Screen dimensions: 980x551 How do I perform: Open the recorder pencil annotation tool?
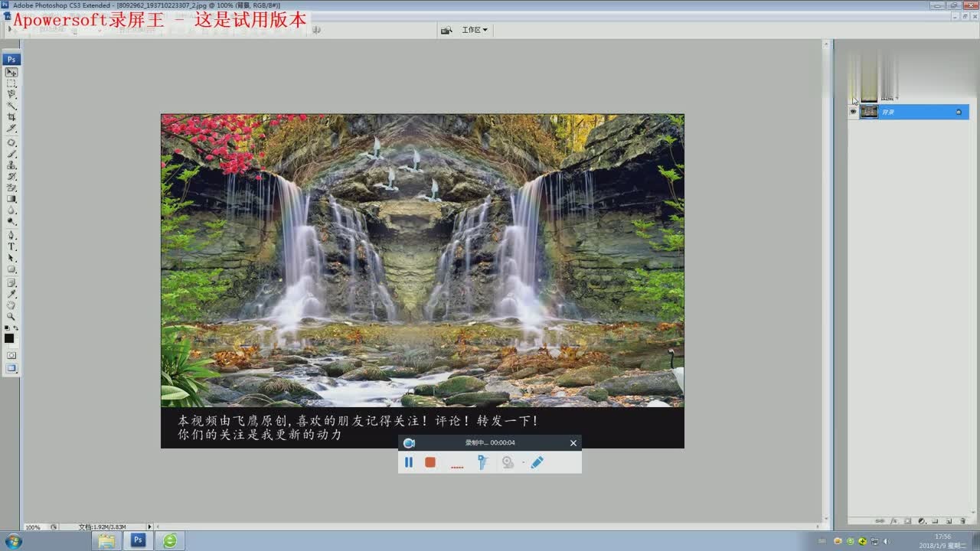coord(537,462)
